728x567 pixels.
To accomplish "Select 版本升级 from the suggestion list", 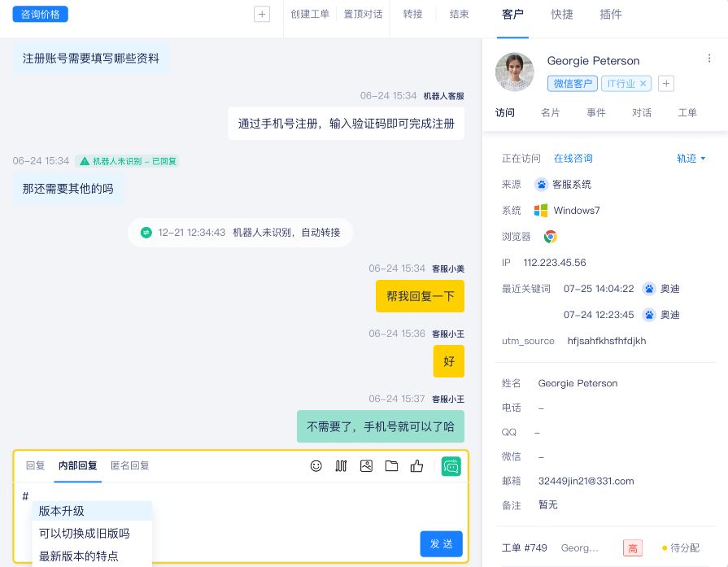I will coord(62,512).
